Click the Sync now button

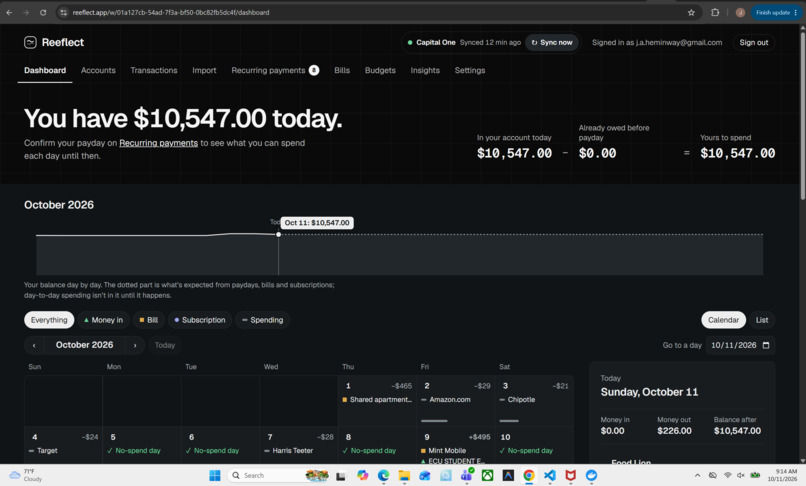(552, 43)
